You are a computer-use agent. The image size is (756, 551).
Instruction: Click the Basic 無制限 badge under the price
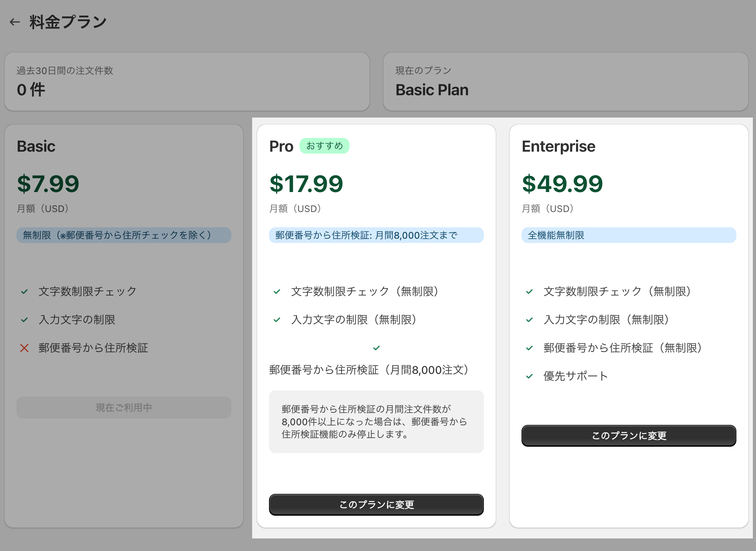tap(124, 235)
